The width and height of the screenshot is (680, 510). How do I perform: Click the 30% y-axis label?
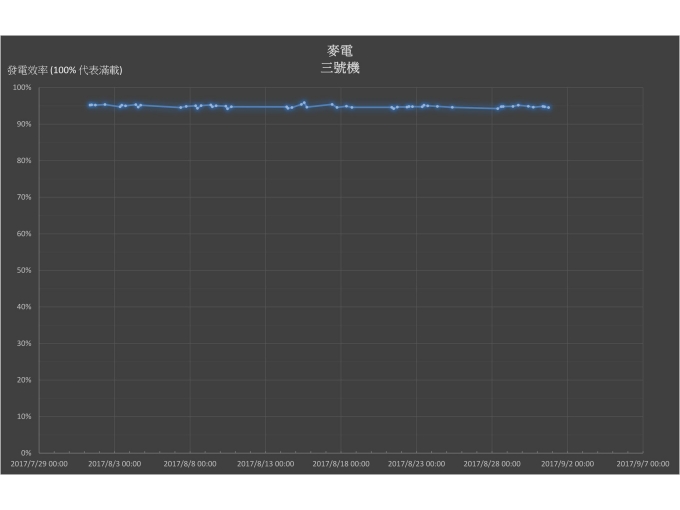coord(24,343)
